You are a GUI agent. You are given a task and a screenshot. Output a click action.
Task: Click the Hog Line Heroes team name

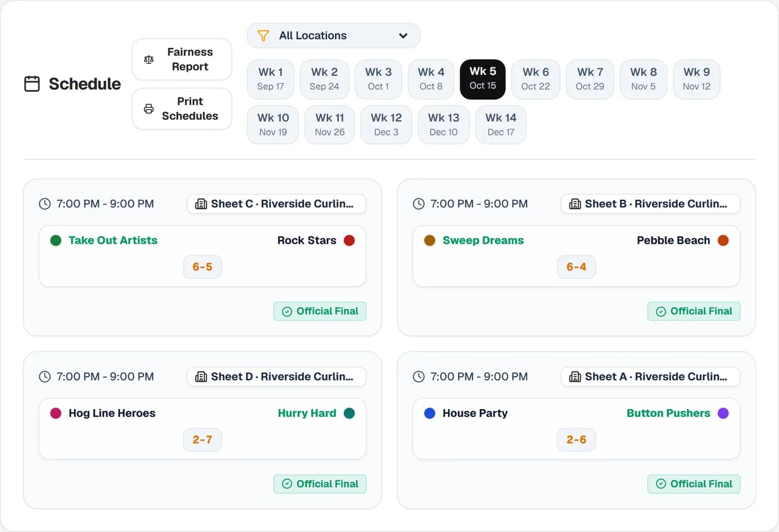tap(112, 413)
